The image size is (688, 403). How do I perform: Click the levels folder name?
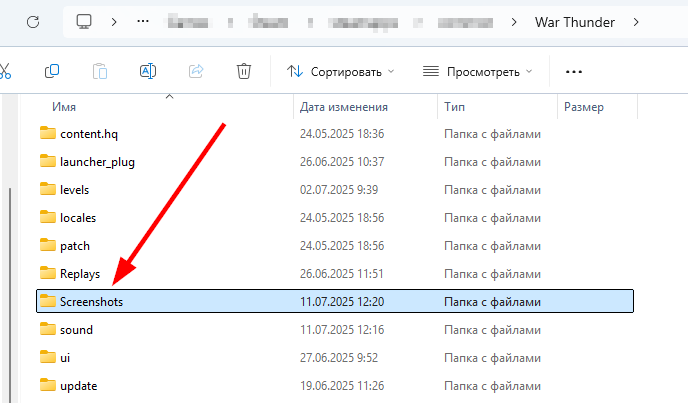pyautogui.click(x=75, y=190)
